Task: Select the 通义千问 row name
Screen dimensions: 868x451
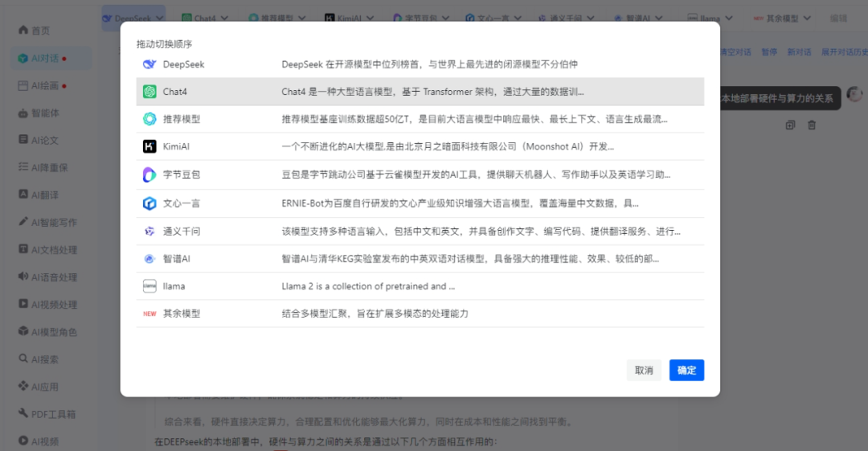Action: pos(181,231)
